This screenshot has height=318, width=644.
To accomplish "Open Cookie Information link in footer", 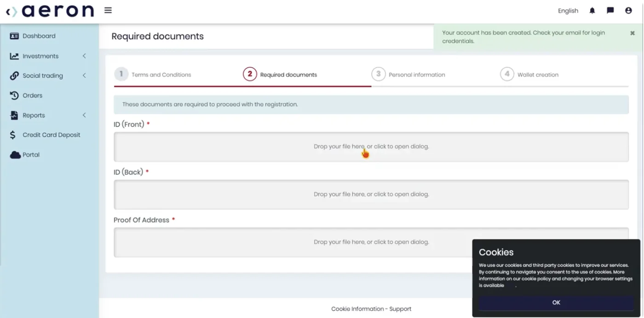I will click(x=357, y=309).
